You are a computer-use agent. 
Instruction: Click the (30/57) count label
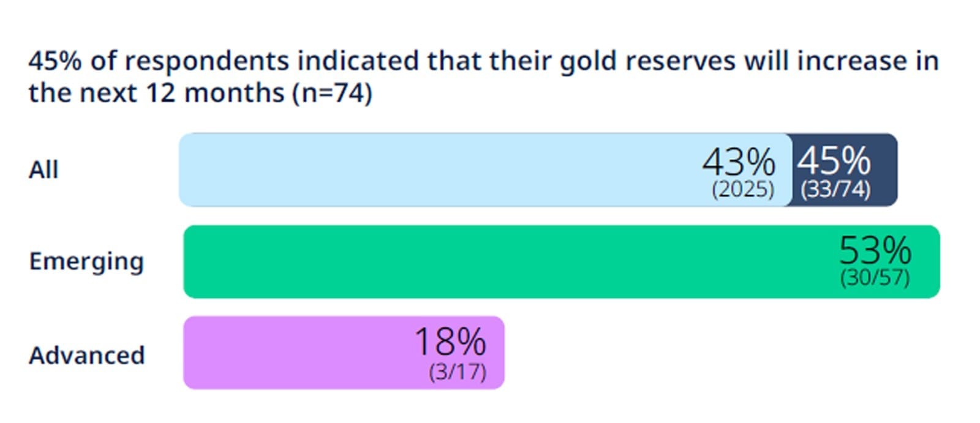[875, 277]
